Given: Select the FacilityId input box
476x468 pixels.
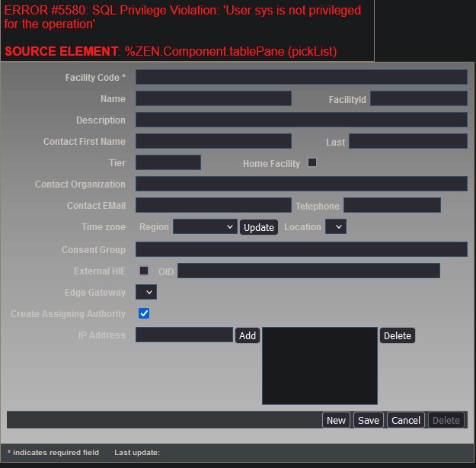Looking at the screenshot, I should pyautogui.click(x=418, y=98).
